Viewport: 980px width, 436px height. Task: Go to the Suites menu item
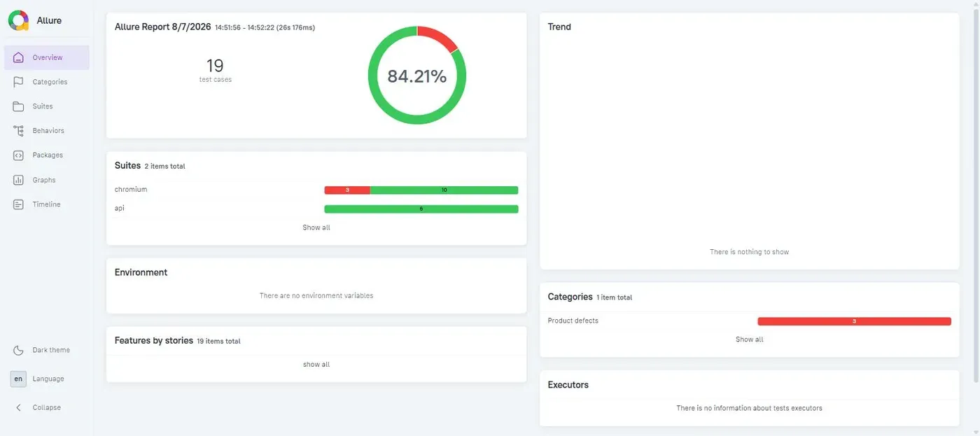point(47,106)
